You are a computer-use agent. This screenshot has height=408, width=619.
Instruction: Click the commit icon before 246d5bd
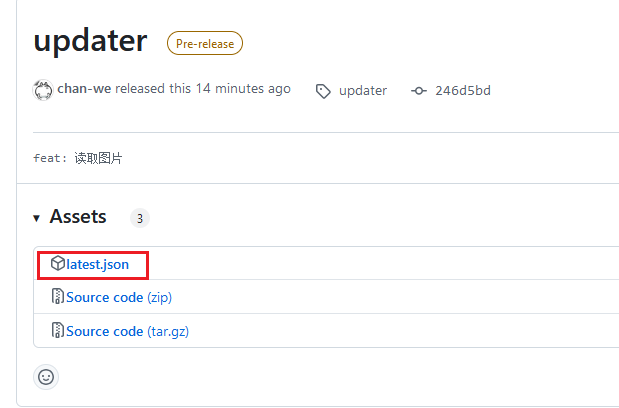coord(419,91)
